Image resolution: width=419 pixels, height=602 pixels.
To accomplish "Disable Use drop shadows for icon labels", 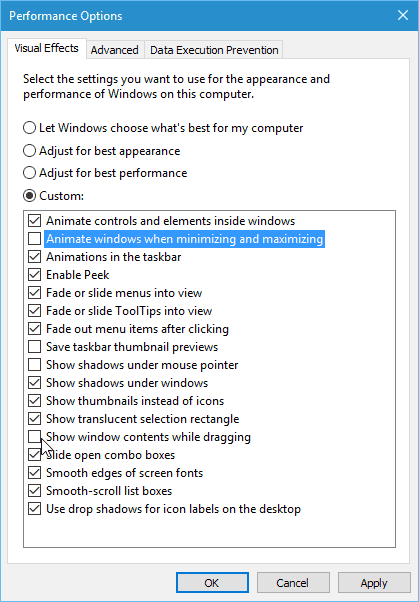I will pos(35,509).
